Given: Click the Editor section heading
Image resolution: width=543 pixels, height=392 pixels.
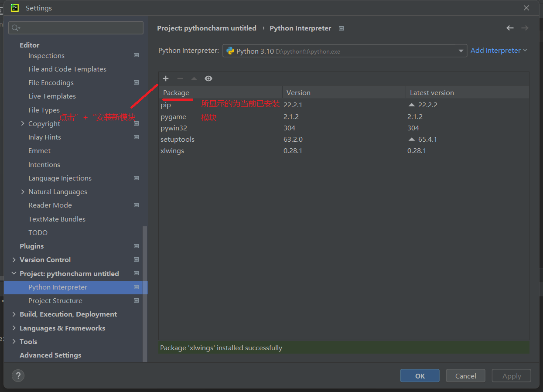Looking at the screenshot, I should (29, 45).
